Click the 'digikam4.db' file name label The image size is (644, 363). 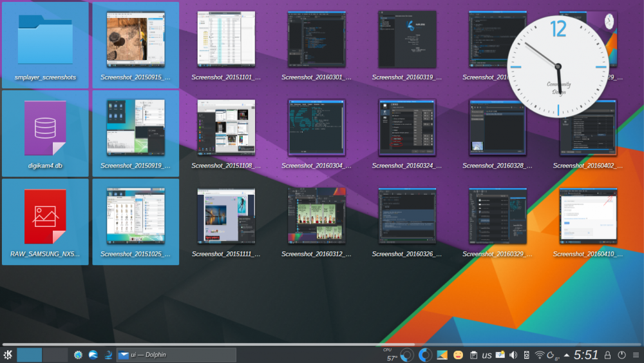tap(45, 166)
